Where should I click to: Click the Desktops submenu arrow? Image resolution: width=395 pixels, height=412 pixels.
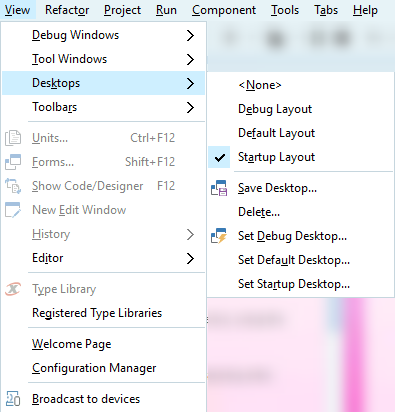pos(190,83)
